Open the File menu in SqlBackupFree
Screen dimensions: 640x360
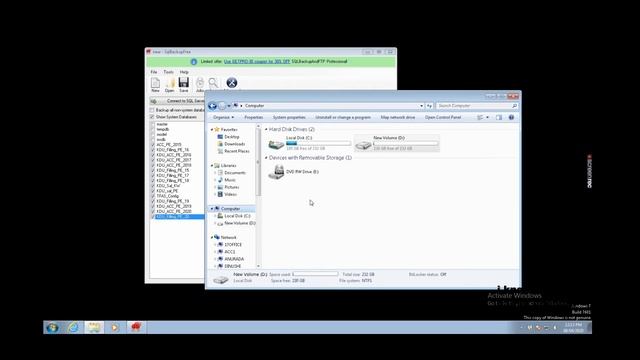[154, 72]
